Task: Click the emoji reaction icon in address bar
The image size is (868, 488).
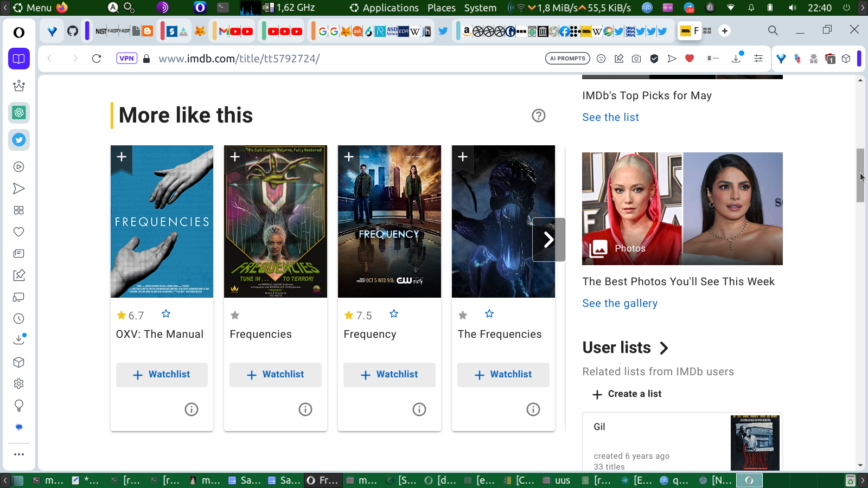Action: (x=601, y=59)
